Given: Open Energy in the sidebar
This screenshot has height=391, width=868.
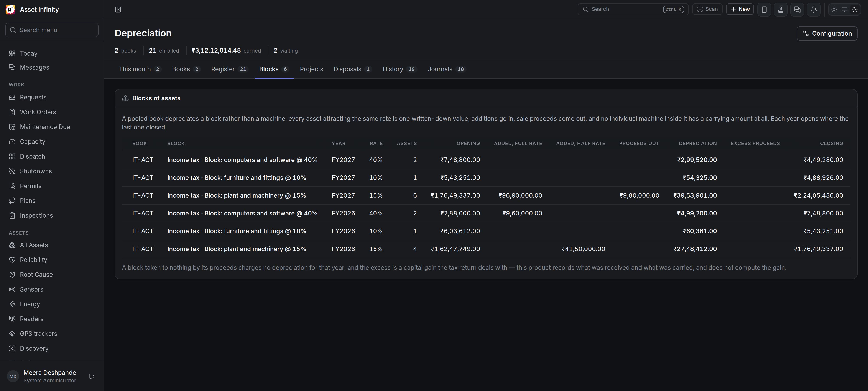Looking at the screenshot, I should 52,304.
